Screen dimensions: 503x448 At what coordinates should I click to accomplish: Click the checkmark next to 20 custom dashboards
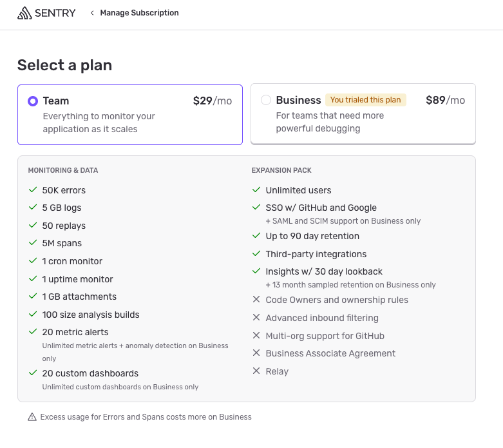(33, 373)
